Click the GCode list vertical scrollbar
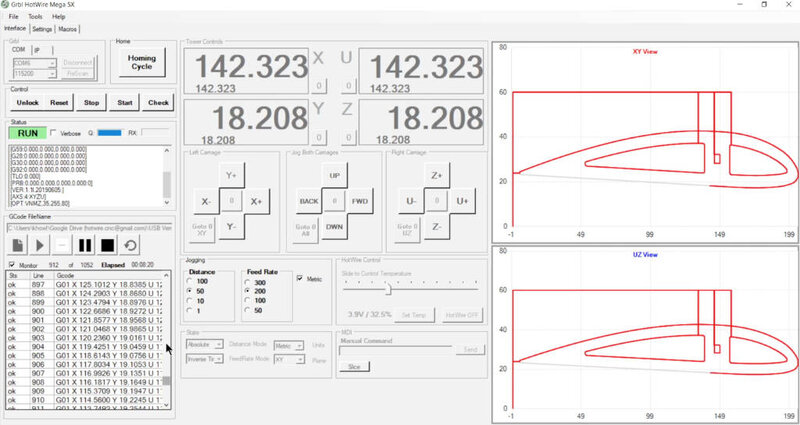 point(167,339)
